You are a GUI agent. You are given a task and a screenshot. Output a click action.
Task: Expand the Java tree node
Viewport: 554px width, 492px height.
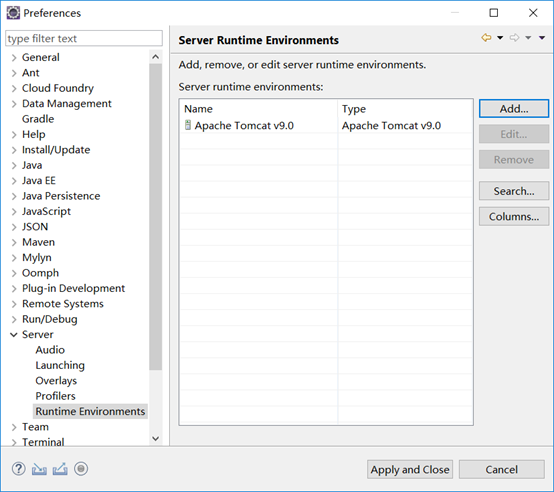[14, 165]
